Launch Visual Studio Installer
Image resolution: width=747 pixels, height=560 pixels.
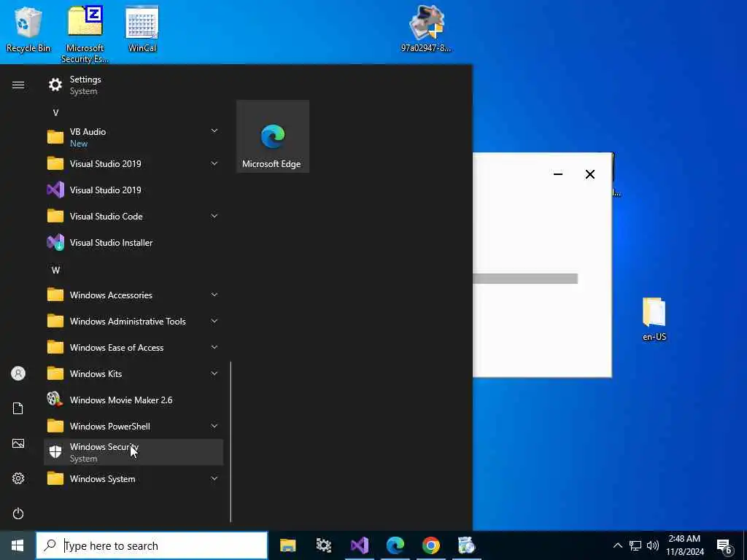133,242
